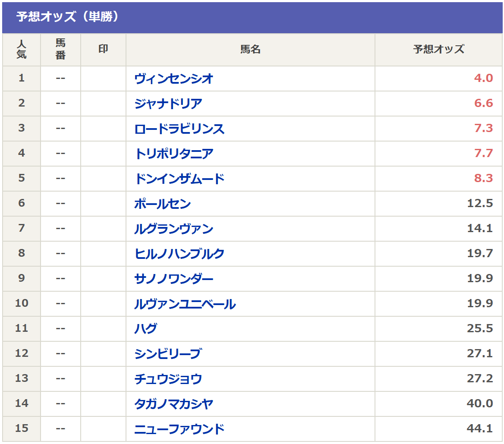
Task: Click popularity rank 4 cell
Action: 22,153
